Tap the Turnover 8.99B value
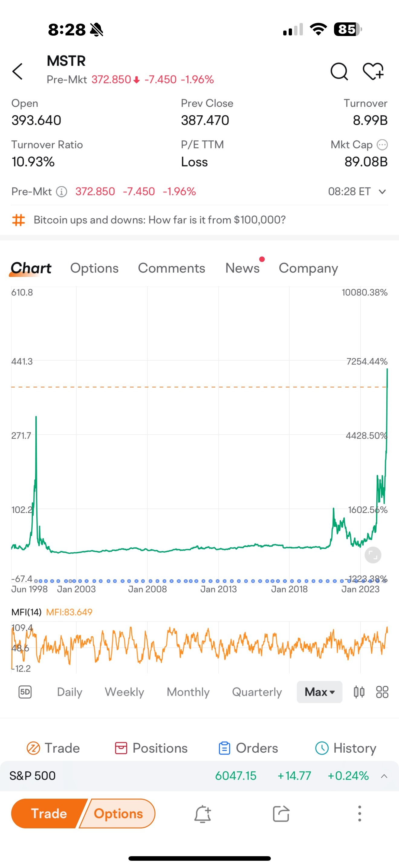 pyautogui.click(x=370, y=121)
